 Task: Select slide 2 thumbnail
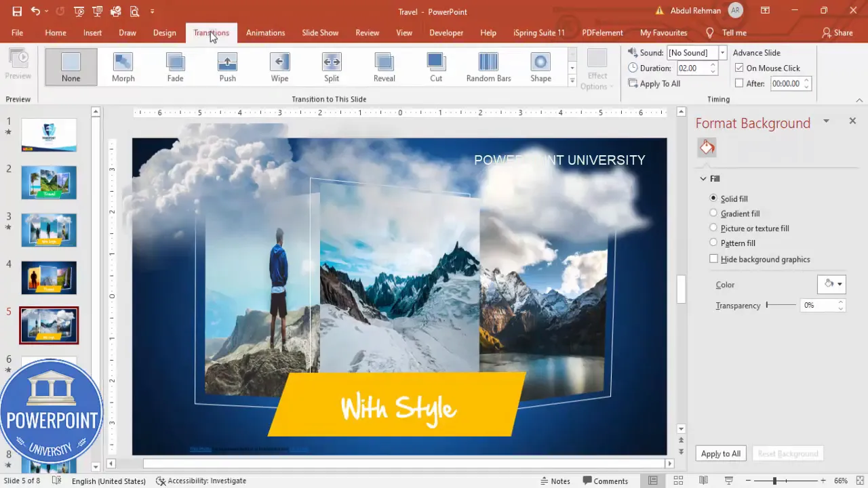tap(49, 182)
